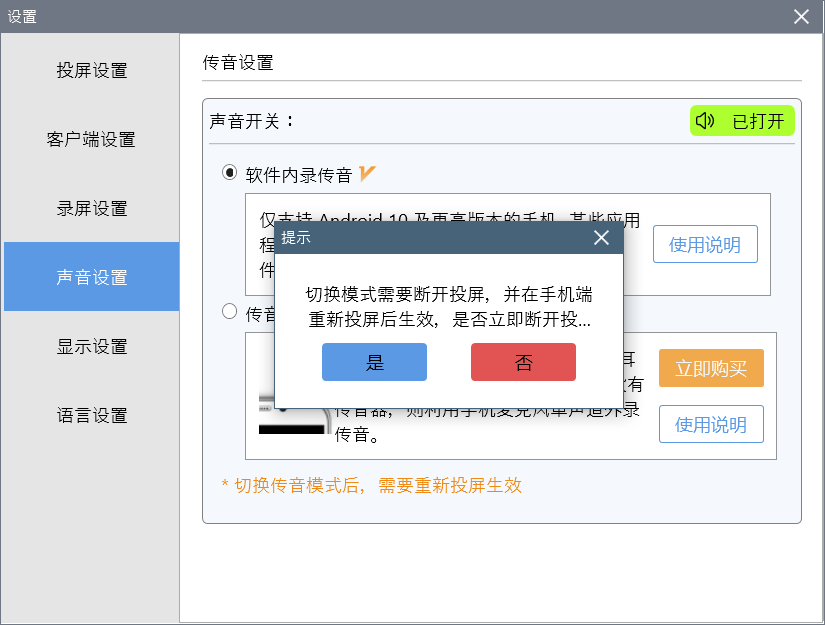
Task: Click the 声音开关 label
Action: point(251,122)
